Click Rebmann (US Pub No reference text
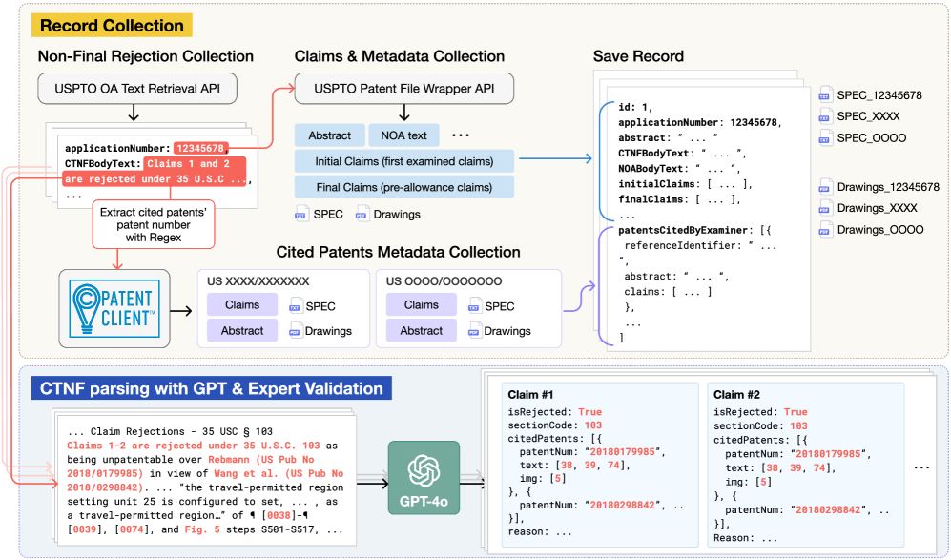Image resolution: width=951 pixels, height=560 pixels. pos(261,459)
